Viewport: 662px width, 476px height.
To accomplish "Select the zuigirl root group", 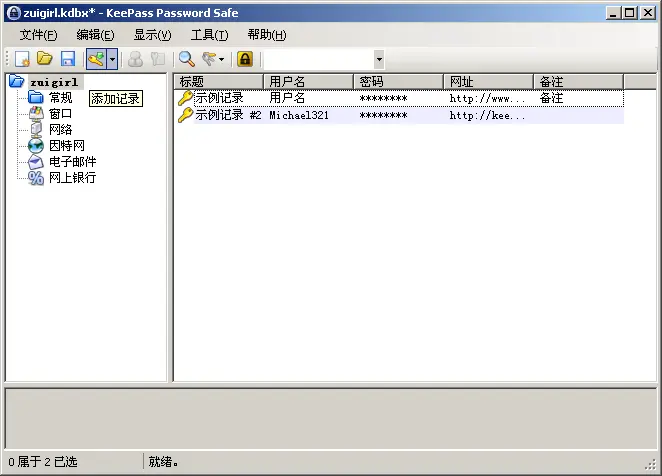I will point(54,82).
